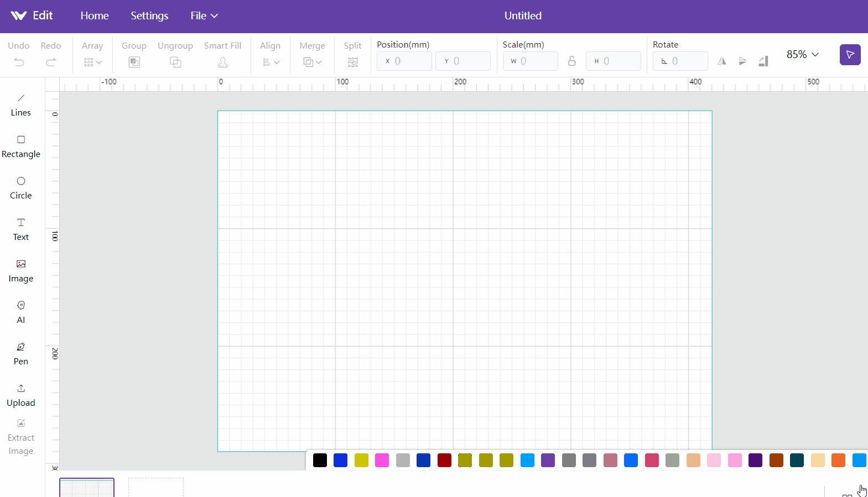The image size is (868, 497).
Task: Open the File menu
Action: [x=204, y=16]
